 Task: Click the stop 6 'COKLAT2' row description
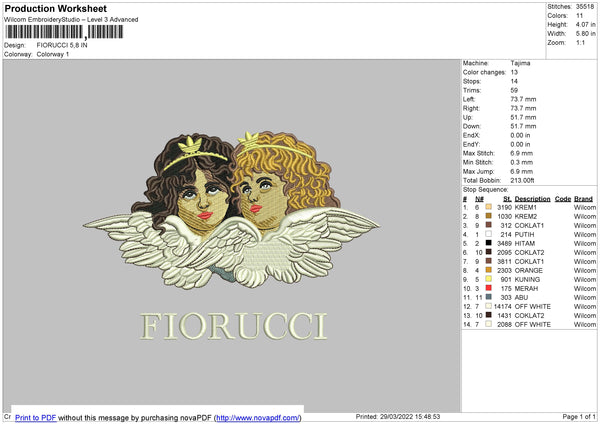(529, 253)
